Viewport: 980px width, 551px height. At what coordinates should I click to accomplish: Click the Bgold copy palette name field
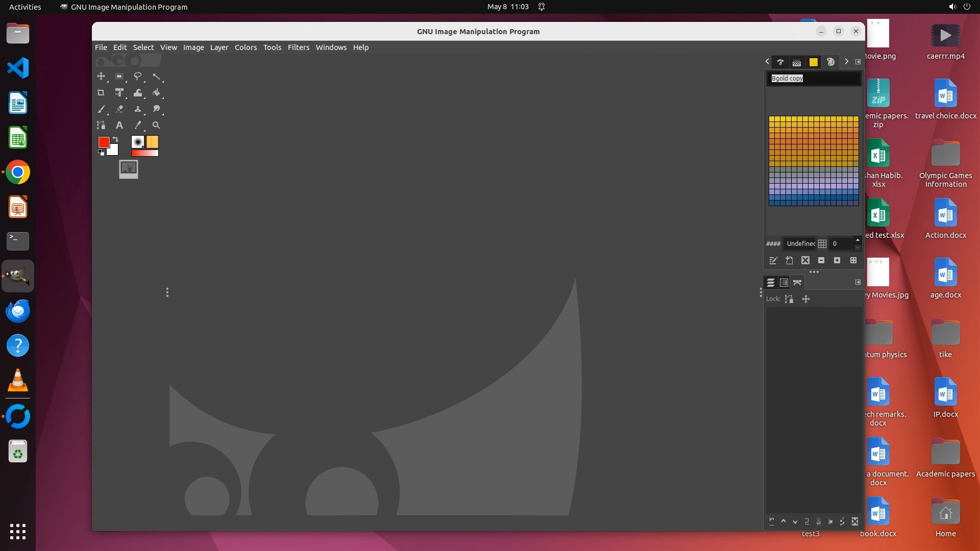(814, 79)
